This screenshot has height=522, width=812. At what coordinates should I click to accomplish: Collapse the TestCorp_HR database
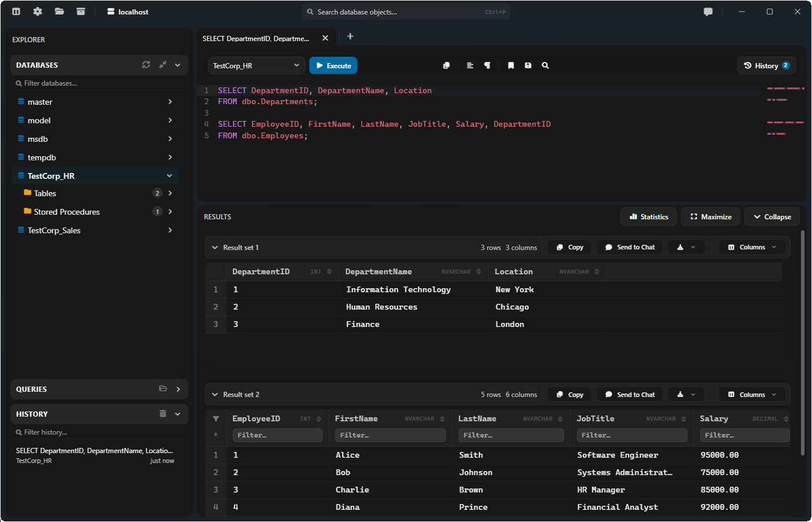(x=170, y=175)
